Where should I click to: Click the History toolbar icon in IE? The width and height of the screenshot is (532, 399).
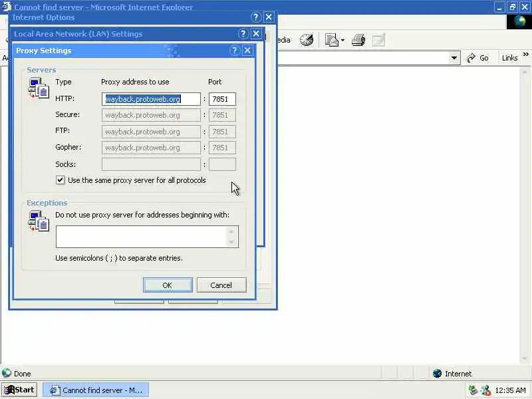click(307, 40)
